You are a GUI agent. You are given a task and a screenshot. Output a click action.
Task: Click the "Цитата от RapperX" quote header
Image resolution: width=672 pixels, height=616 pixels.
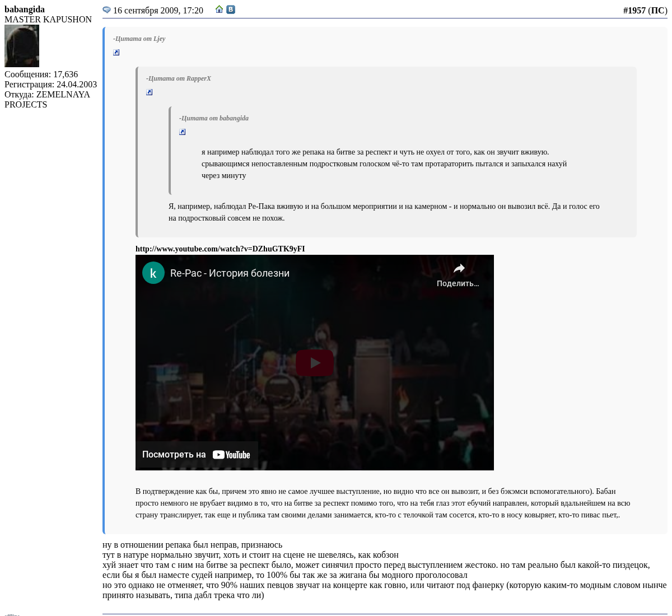click(x=179, y=78)
